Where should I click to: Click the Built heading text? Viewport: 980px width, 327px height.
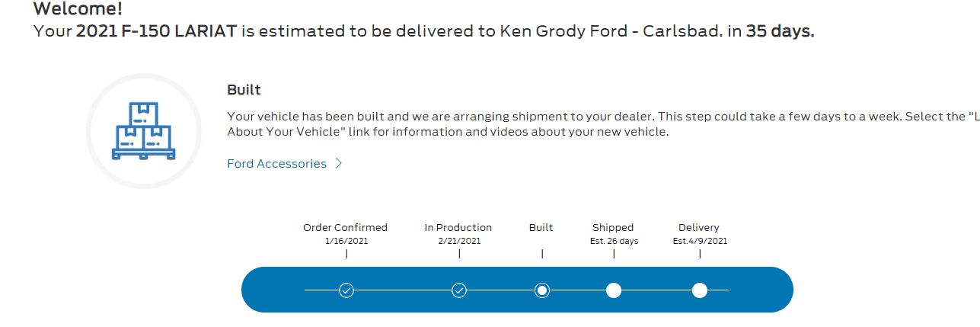click(244, 90)
